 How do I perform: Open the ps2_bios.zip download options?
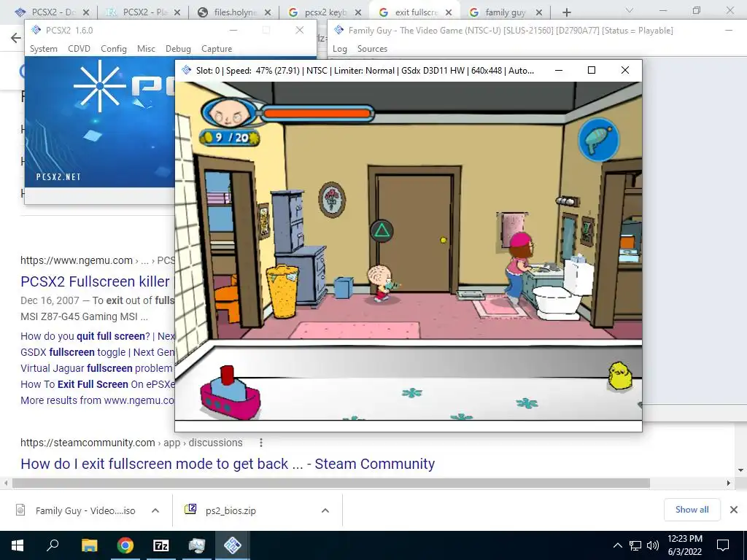click(x=325, y=510)
